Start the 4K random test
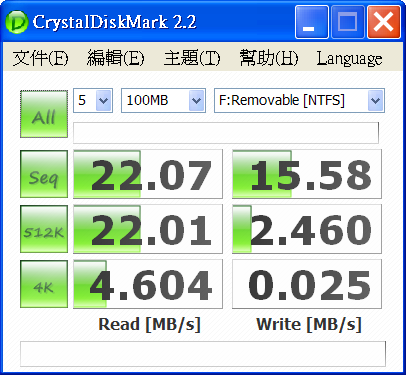Screen dimensions: 406x375 [x=44, y=284]
